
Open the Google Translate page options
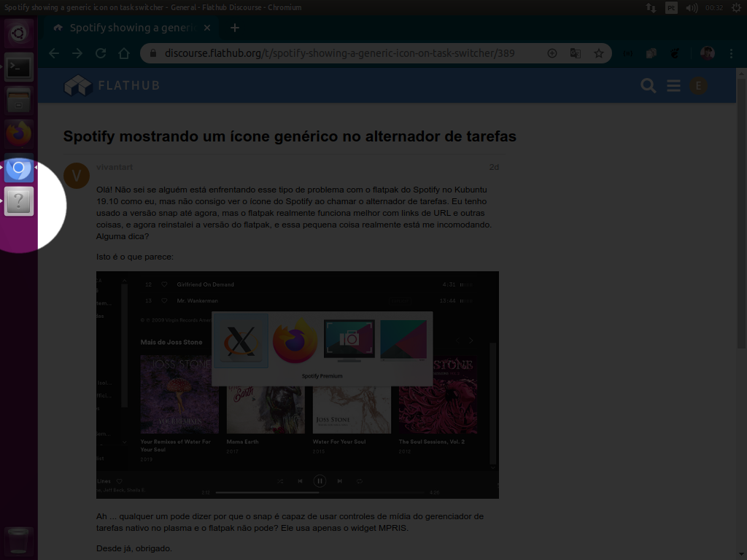576,53
